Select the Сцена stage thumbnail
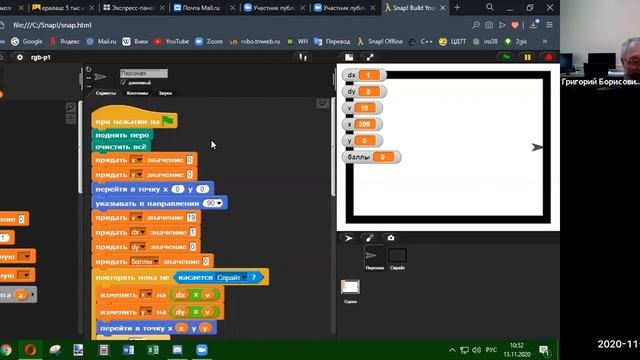 [x=350, y=291]
